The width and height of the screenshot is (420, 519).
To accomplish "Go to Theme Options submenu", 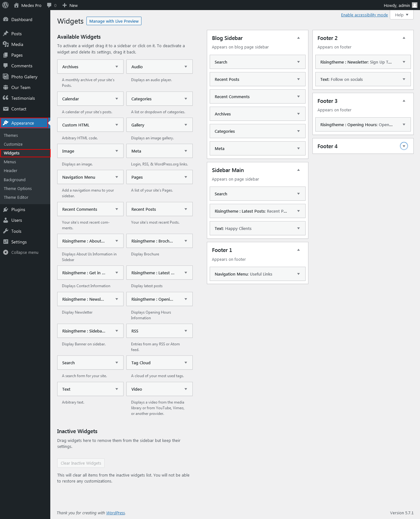I will [x=18, y=188].
